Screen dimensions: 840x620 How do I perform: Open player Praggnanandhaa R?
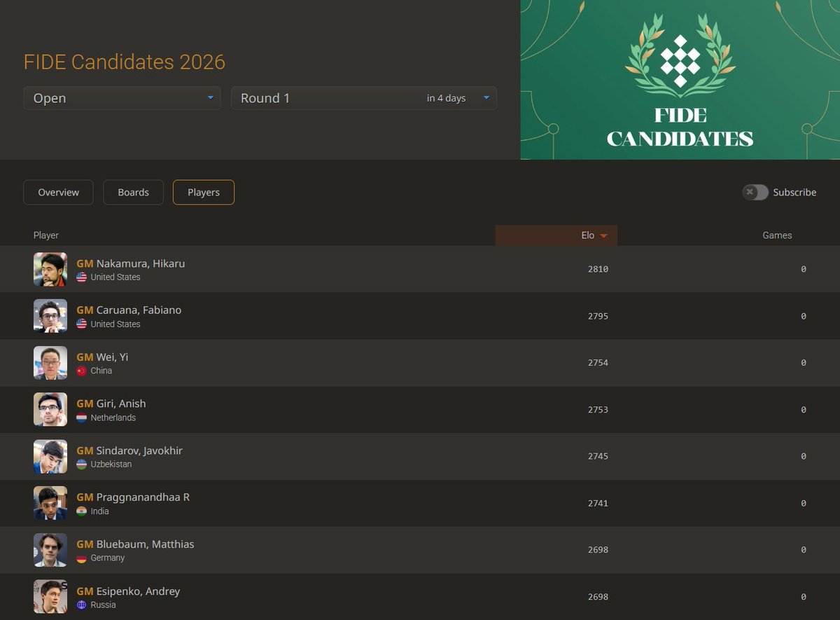pos(133,497)
